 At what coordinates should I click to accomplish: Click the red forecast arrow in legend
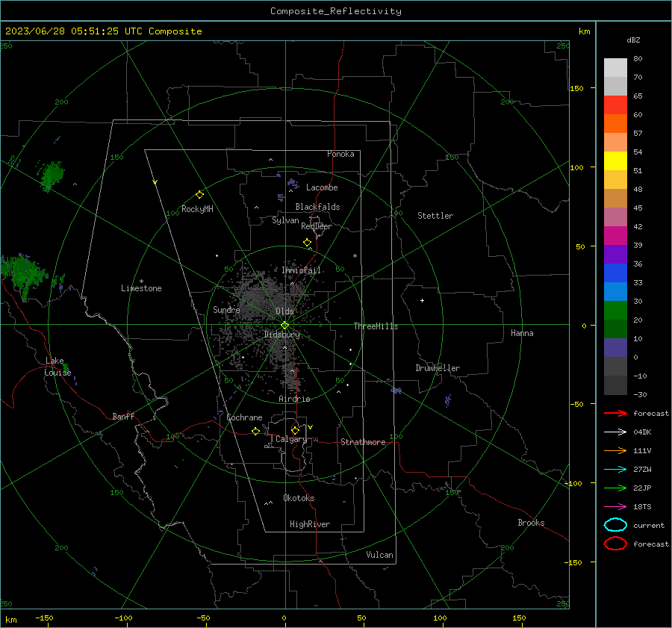(x=615, y=413)
